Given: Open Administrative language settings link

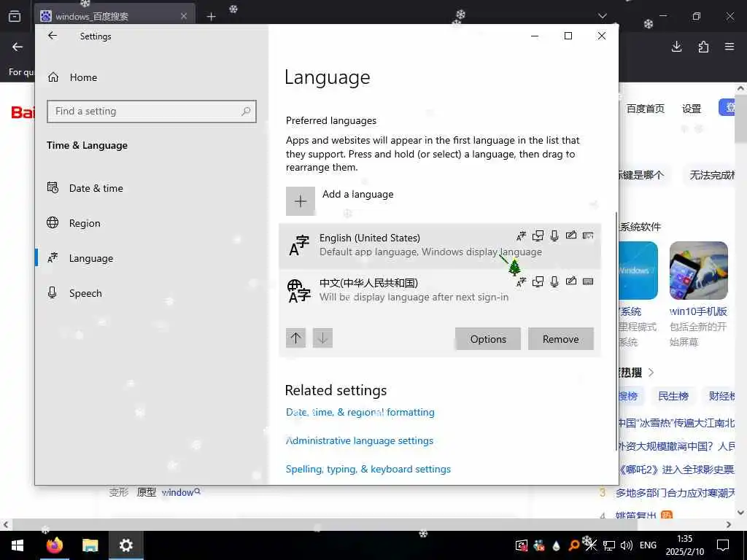Looking at the screenshot, I should (x=360, y=441).
